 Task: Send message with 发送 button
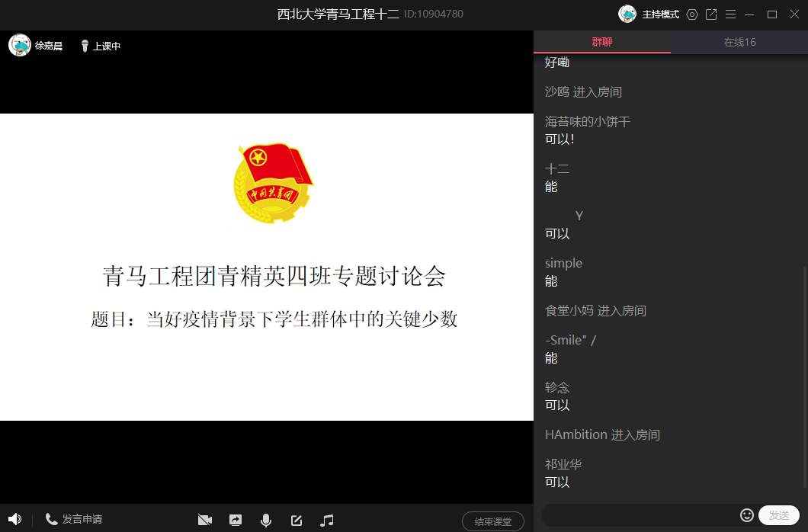[x=778, y=515]
